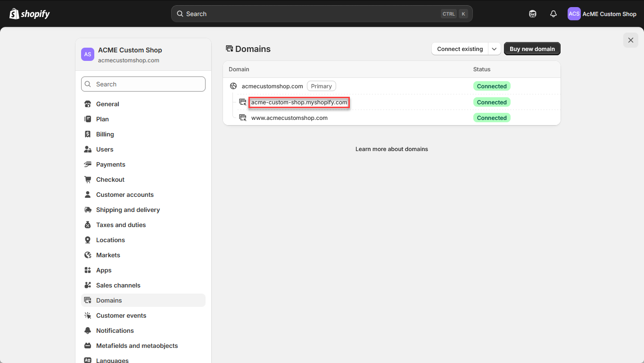Click the Primary badge
Viewport: 644px width, 363px height.
pos(322,86)
